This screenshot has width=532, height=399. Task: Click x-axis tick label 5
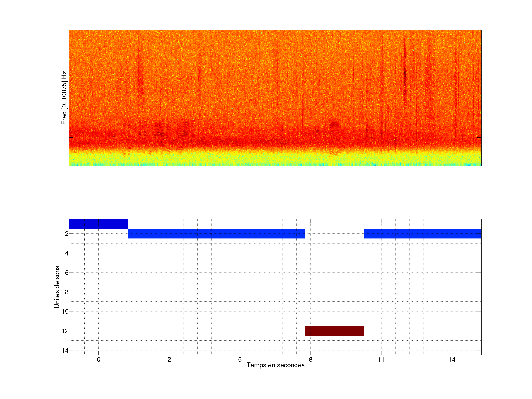pyautogui.click(x=240, y=359)
